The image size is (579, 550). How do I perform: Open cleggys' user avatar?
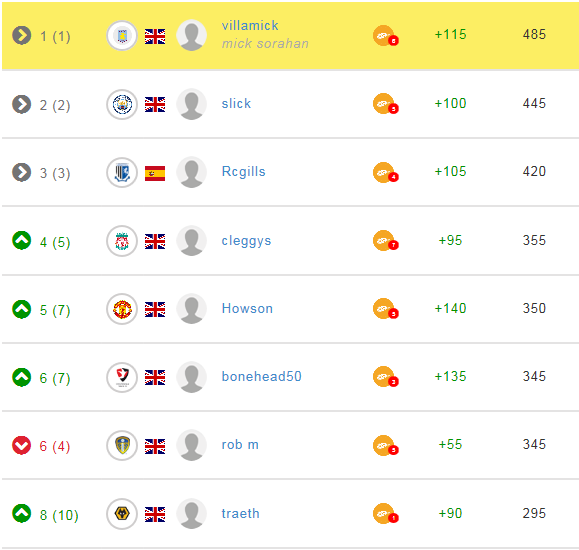pyautogui.click(x=191, y=241)
